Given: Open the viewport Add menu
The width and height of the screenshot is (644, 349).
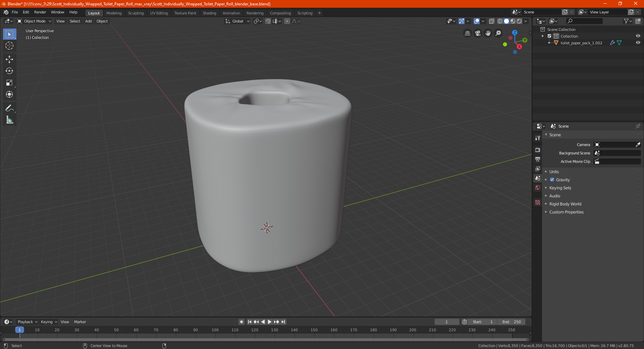Looking at the screenshot, I should (x=89, y=21).
